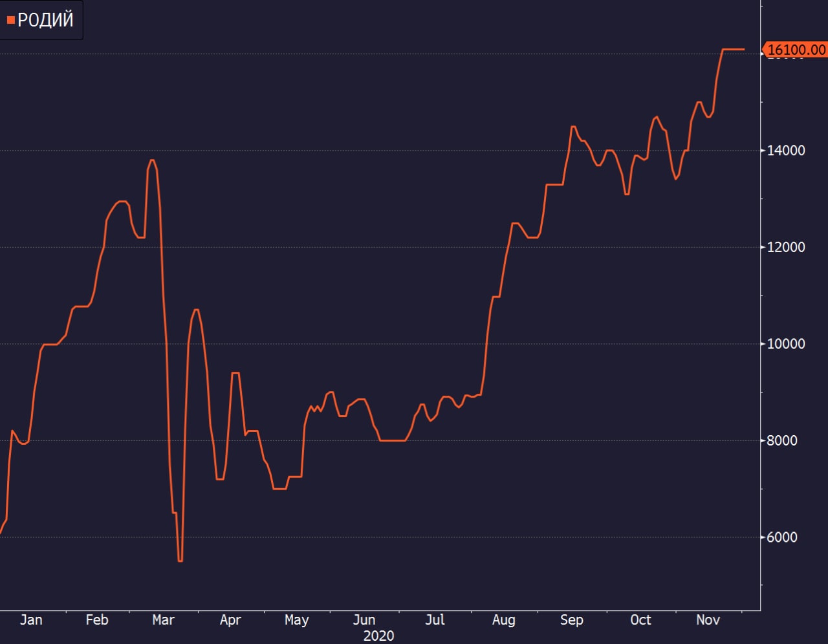Click the 6000 y-axis label
This screenshot has height=644, width=828.
tap(782, 537)
